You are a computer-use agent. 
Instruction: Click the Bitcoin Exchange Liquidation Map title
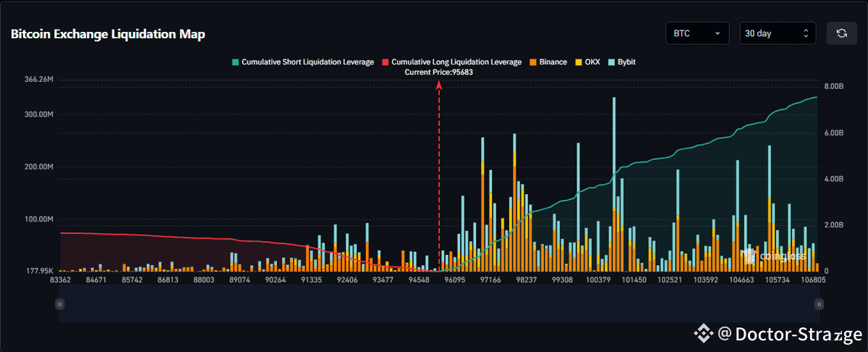click(x=109, y=35)
